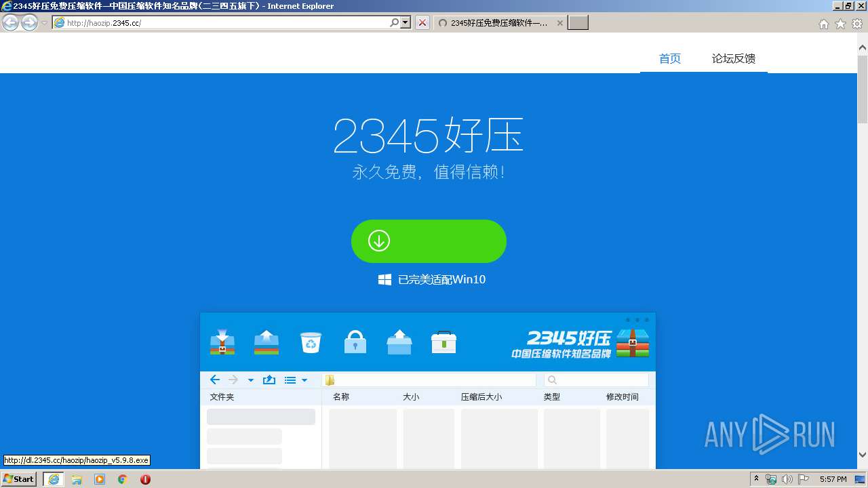Click the 压缩后大小 column header
The image size is (868, 488).
point(481,397)
